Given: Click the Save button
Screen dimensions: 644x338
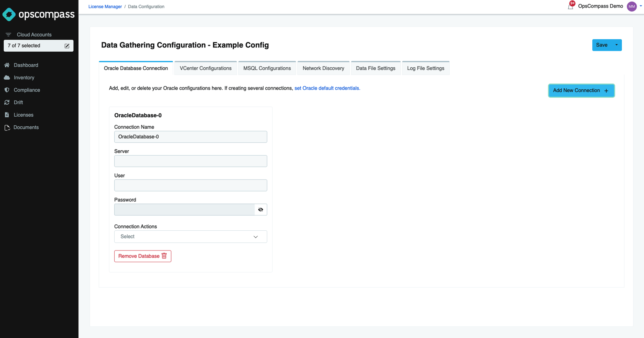Looking at the screenshot, I should [602, 45].
